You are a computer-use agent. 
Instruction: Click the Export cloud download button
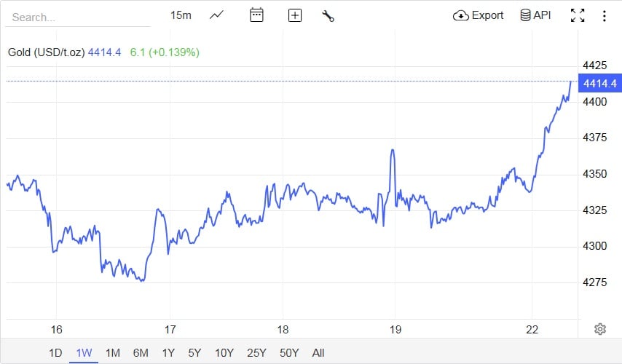(x=479, y=15)
